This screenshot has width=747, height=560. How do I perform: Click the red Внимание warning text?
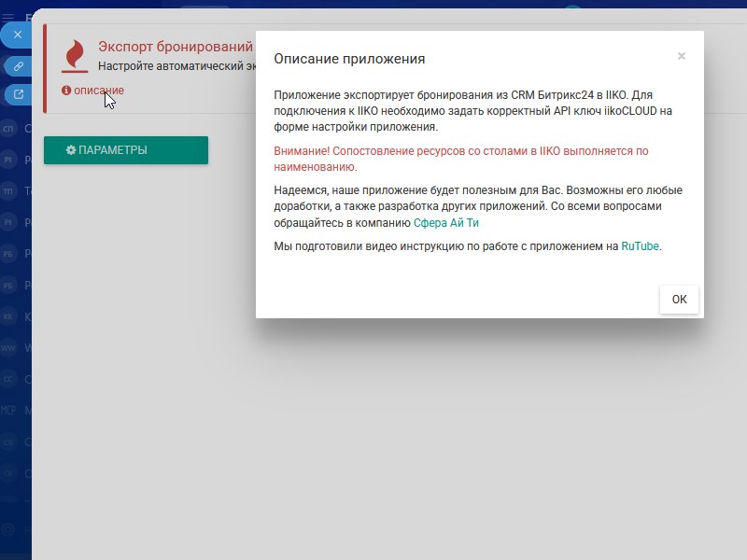click(460, 159)
